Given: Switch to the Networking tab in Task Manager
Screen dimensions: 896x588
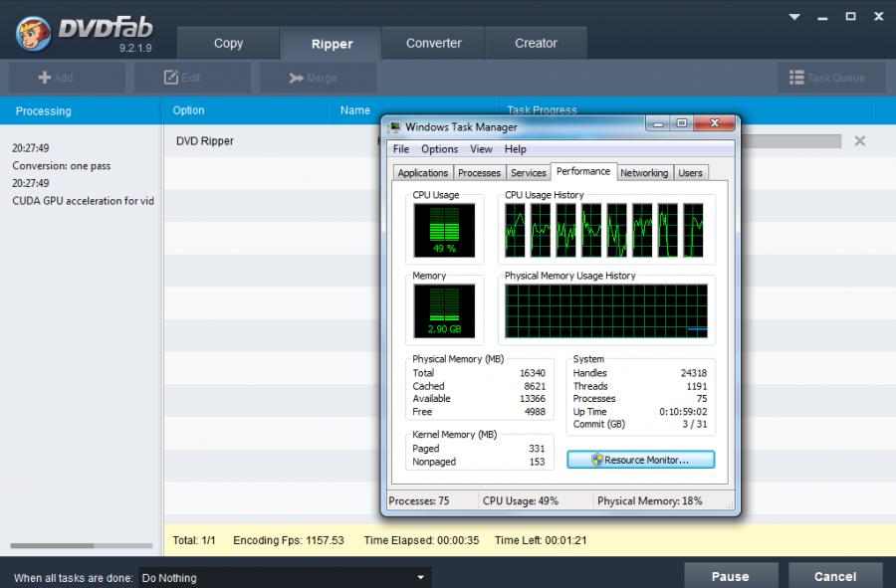Looking at the screenshot, I should pos(644,173).
